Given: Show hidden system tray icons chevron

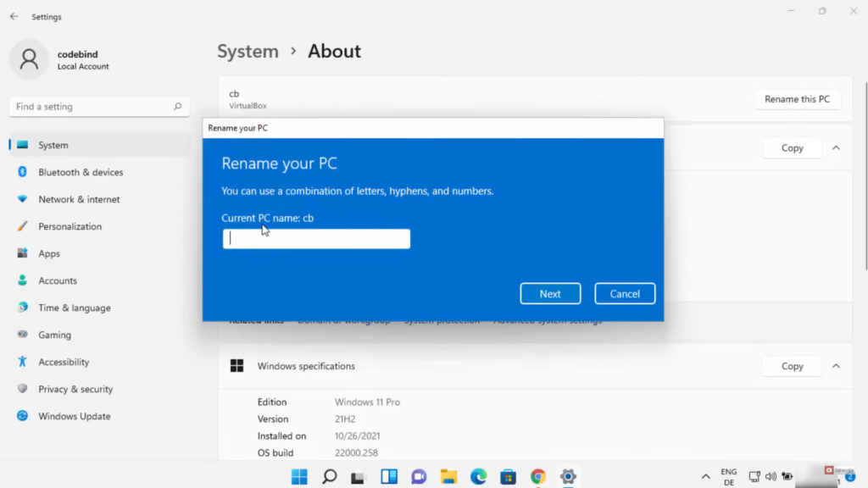Looking at the screenshot, I should (705, 477).
